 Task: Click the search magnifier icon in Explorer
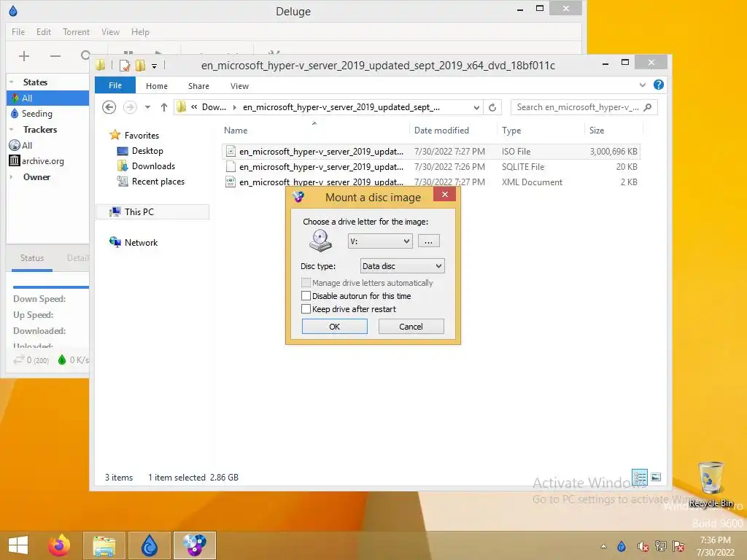pos(648,107)
